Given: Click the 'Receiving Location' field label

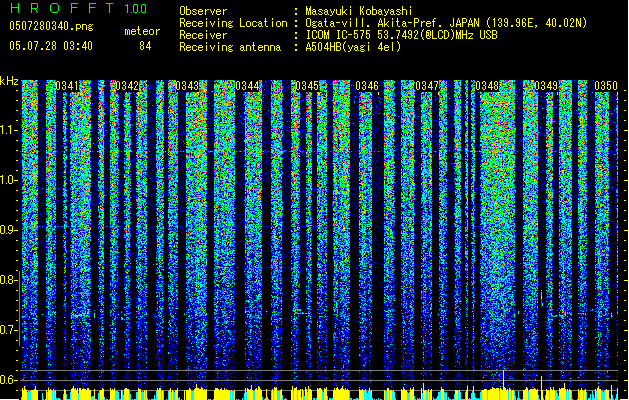Looking at the screenshot, I should (x=233, y=23).
